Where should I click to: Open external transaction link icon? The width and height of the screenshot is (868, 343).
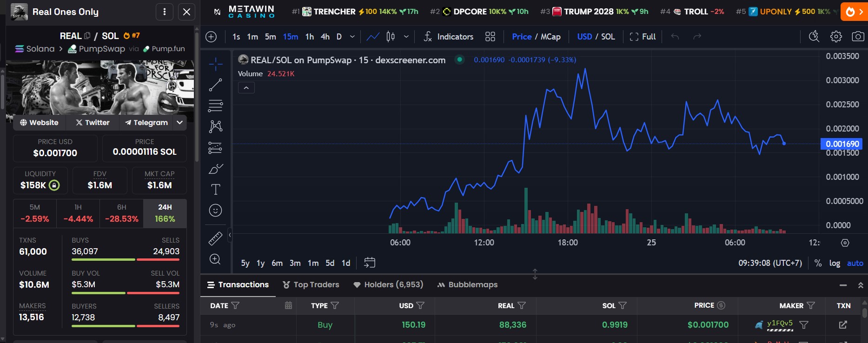pyautogui.click(x=842, y=325)
